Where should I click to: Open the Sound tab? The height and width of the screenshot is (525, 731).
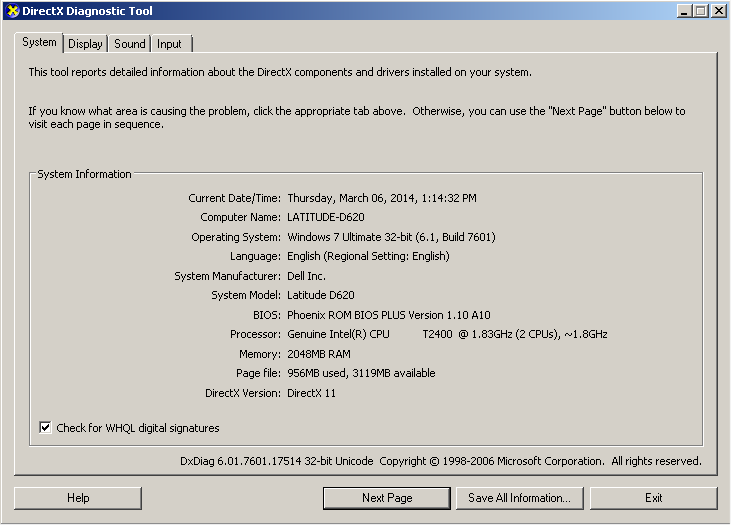[x=129, y=44]
